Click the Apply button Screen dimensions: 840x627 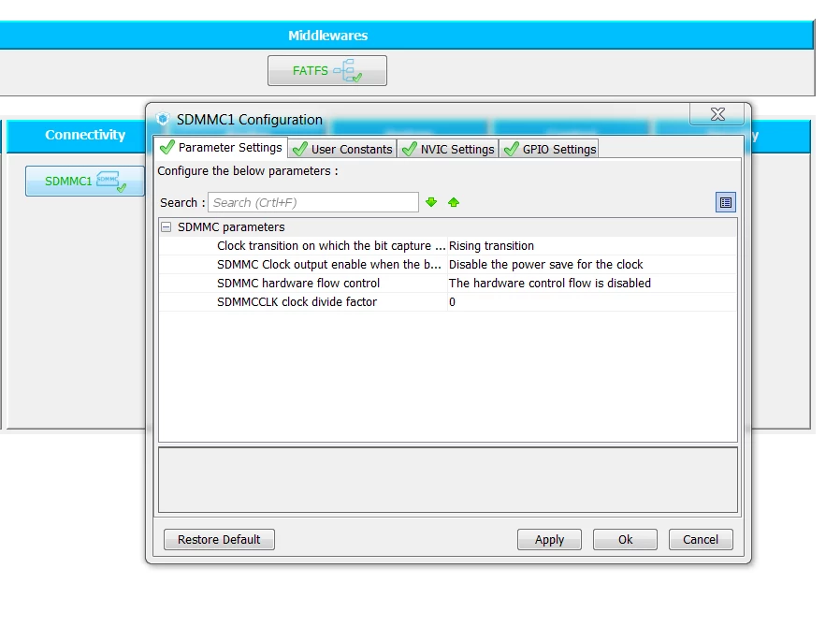click(549, 540)
